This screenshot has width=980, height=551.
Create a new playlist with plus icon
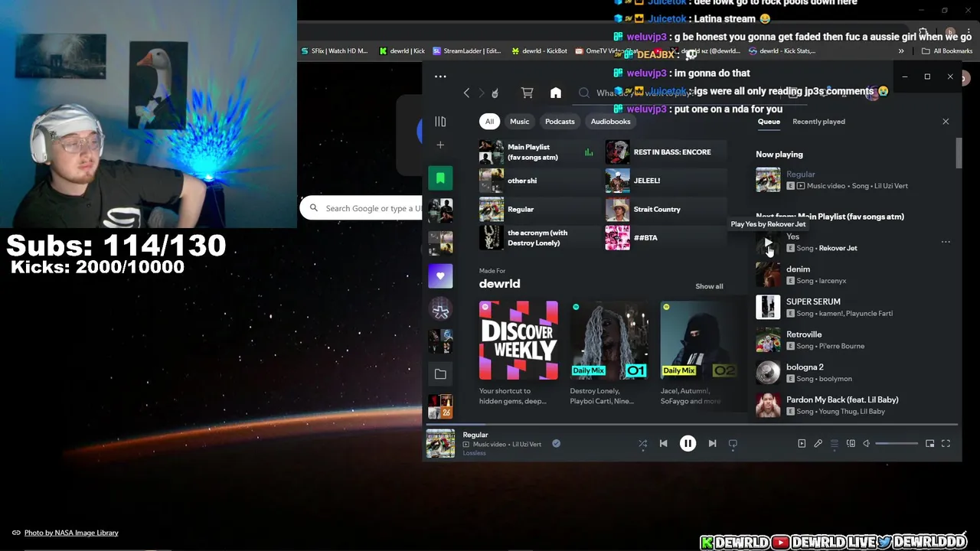[x=440, y=145]
